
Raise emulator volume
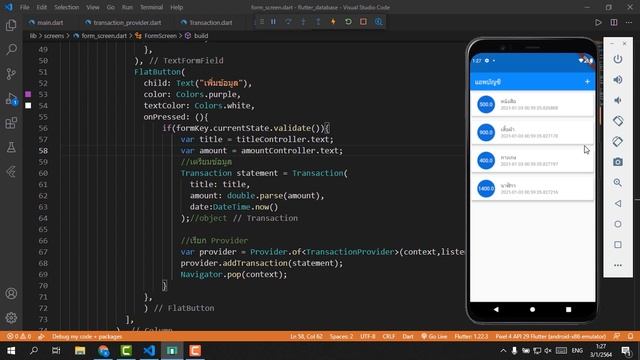pyautogui.click(x=618, y=80)
